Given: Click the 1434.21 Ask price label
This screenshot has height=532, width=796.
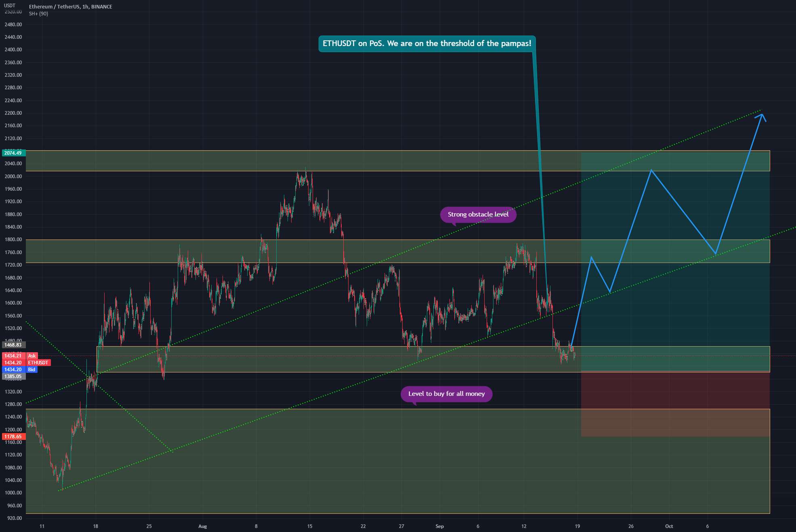Looking at the screenshot, I should [x=14, y=356].
